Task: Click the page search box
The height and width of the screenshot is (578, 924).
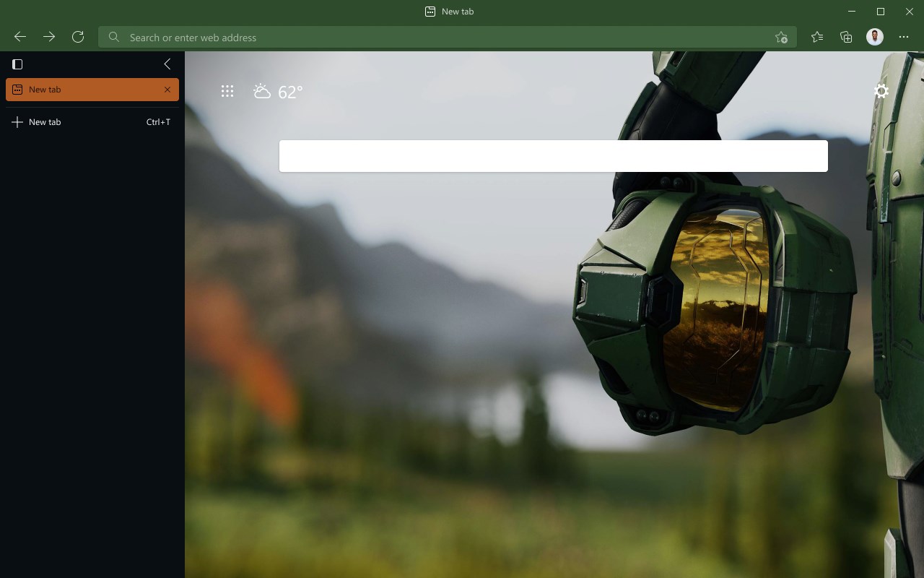Action: click(554, 156)
